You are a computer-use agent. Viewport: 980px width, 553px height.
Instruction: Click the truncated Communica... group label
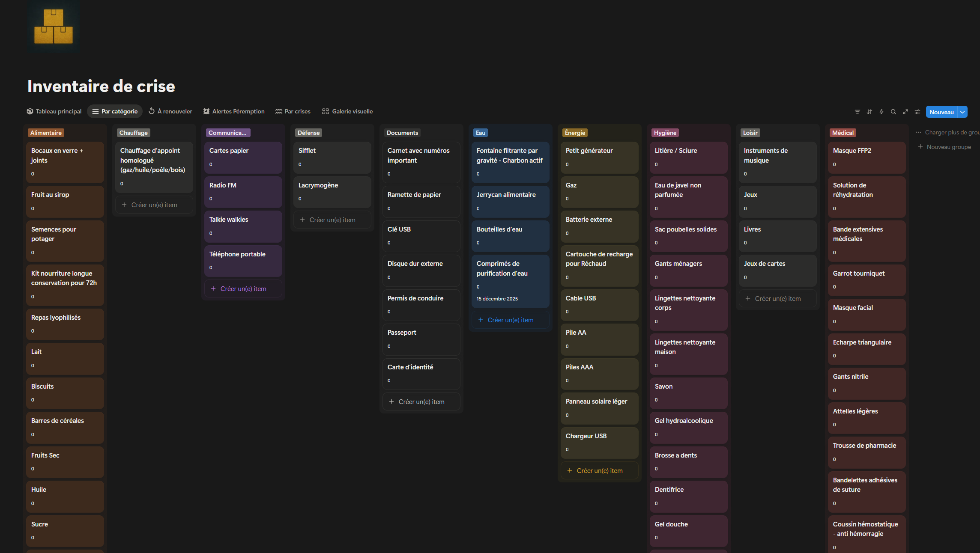point(227,133)
